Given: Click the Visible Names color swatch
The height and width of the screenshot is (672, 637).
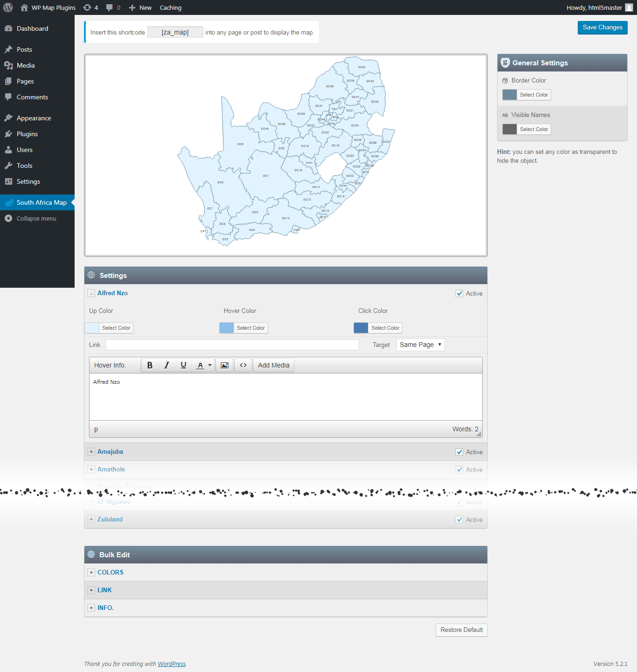Looking at the screenshot, I should click(510, 129).
